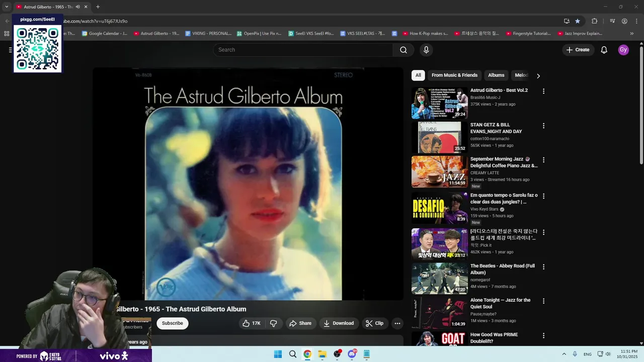Image resolution: width=644 pixels, height=362 pixels.
Task: Select the Albums filter chip
Action: [x=496, y=75]
